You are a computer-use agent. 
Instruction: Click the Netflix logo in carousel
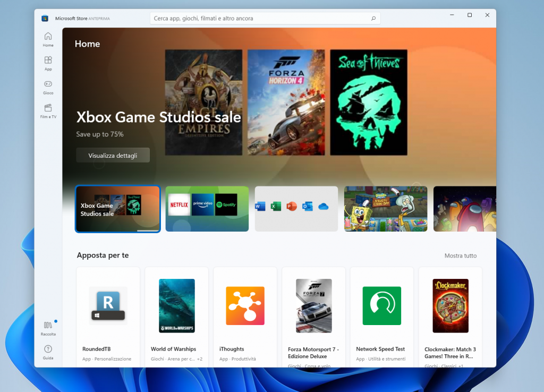179,204
